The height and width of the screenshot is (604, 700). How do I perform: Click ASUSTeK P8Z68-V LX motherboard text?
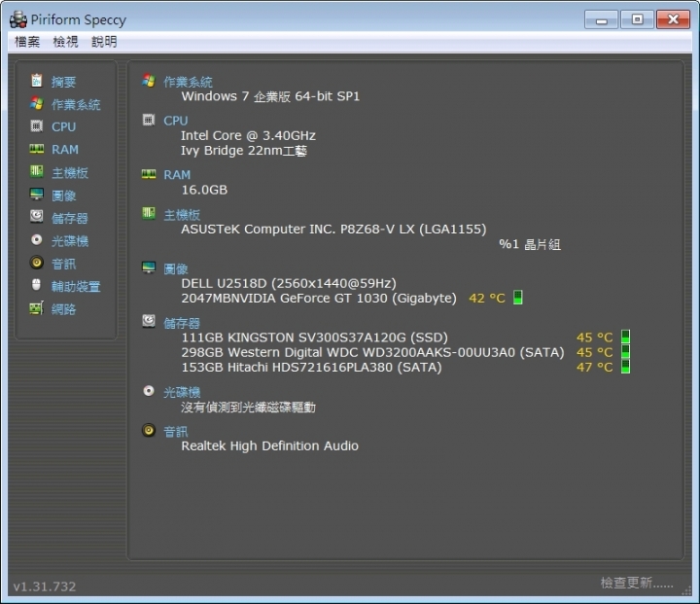333,230
